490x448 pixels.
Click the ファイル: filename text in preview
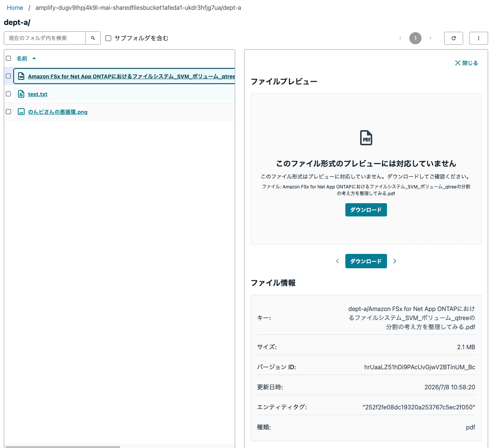tap(366, 190)
